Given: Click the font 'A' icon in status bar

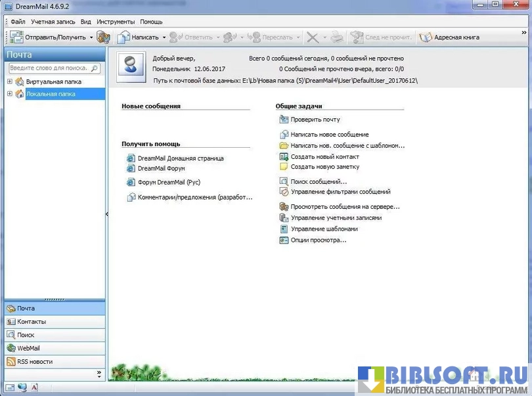Looking at the screenshot, I should pyautogui.click(x=35, y=387).
